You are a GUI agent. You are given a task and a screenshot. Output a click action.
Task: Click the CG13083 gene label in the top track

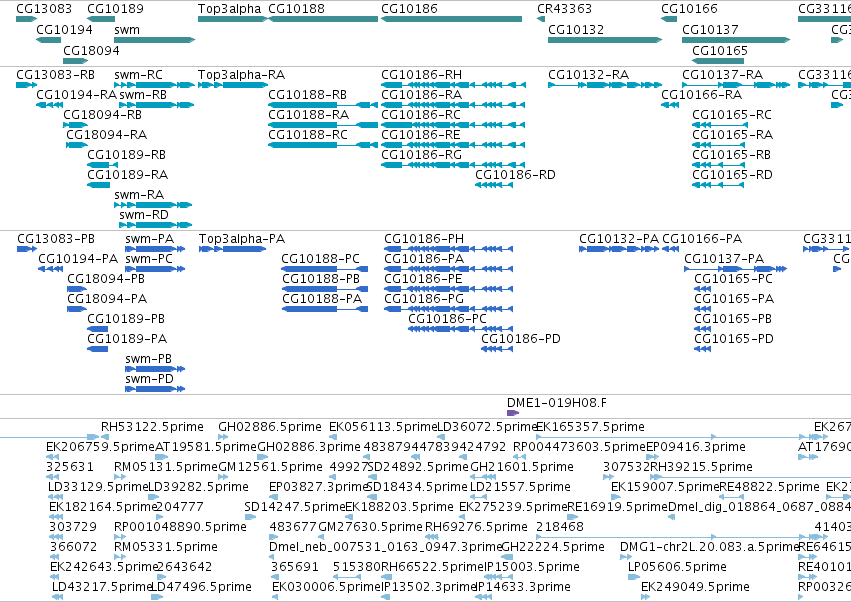coord(44,9)
